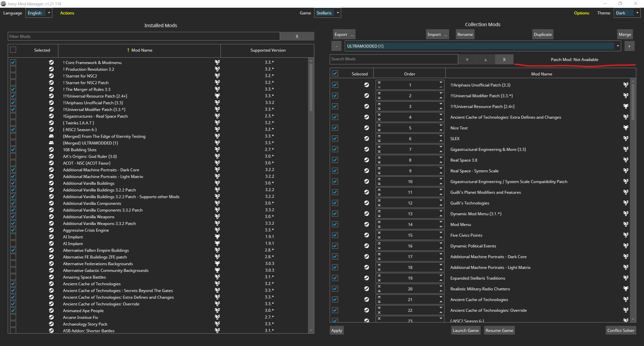The image size is (644, 346).
Task: Click achievement icon on Mod Menu collection row
Action: pos(626,224)
